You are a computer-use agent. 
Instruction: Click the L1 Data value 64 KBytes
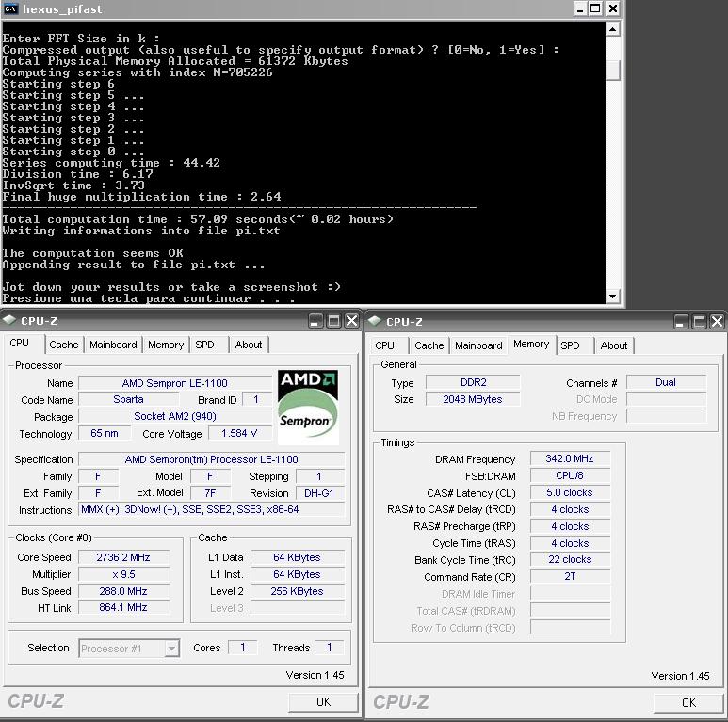pyautogui.click(x=298, y=557)
